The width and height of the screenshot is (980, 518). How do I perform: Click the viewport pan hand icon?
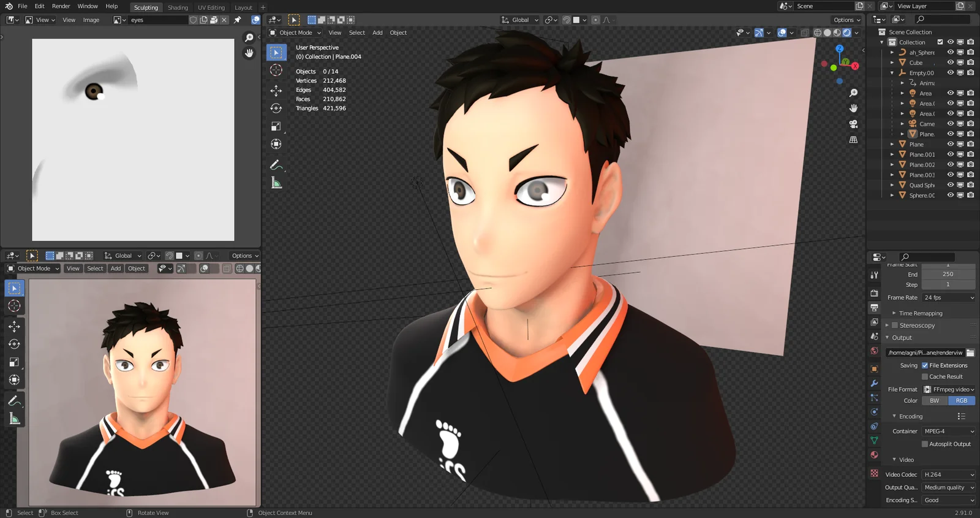click(x=853, y=108)
